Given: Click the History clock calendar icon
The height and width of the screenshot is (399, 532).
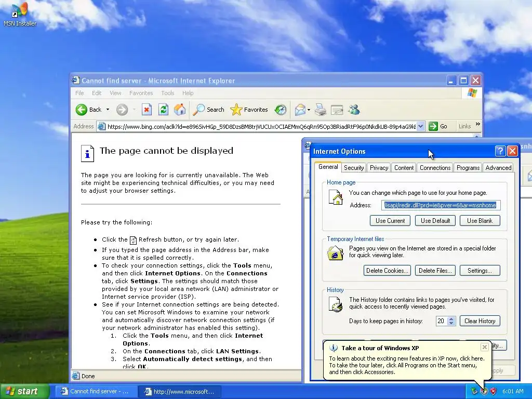Looking at the screenshot, I should click(x=336, y=304).
